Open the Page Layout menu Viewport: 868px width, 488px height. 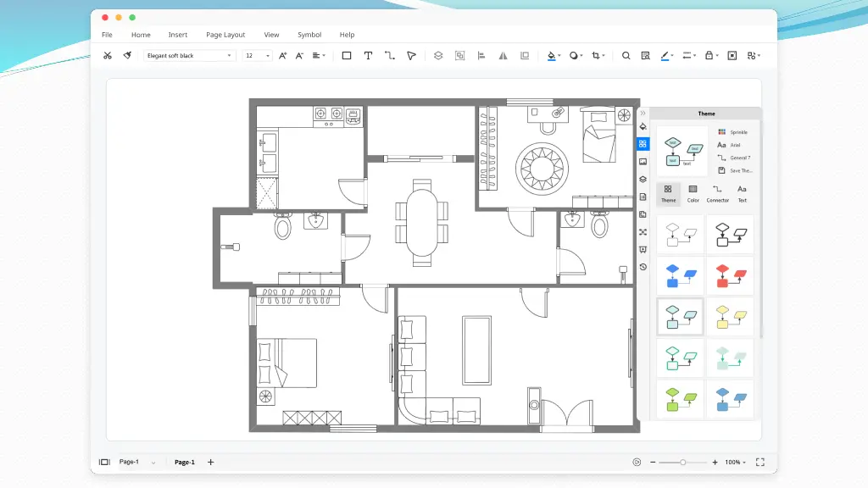coord(225,35)
